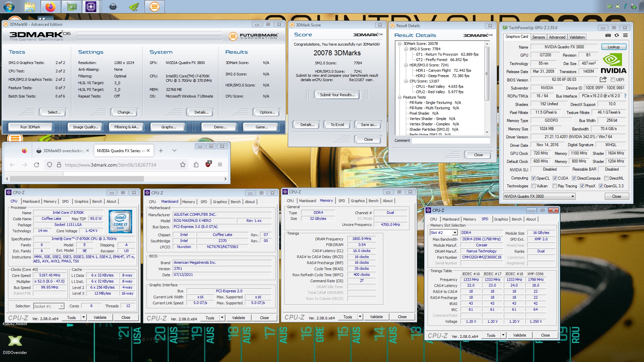Image resolution: width=644 pixels, height=362 pixels.
Task: Open the Firefox application menu
Action: tap(220, 165)
